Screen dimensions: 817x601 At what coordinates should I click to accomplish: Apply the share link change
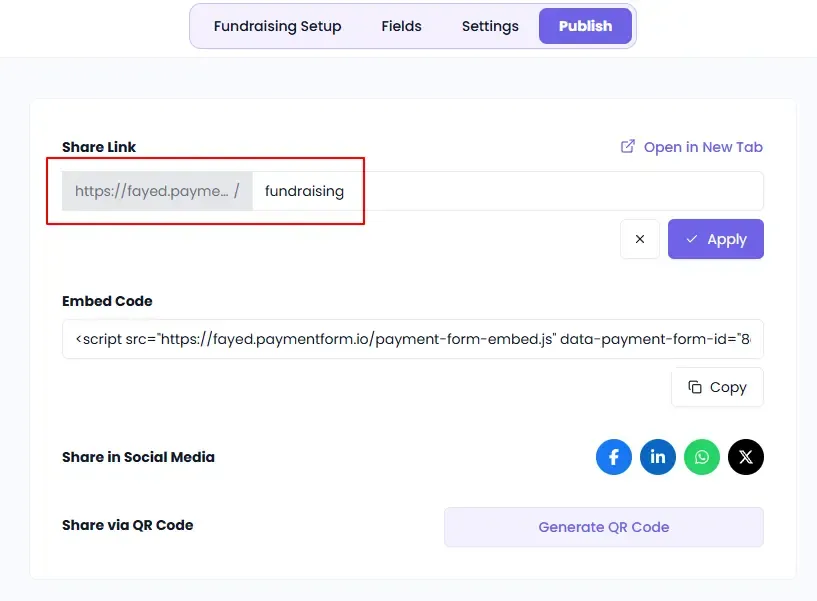point(716,239)
